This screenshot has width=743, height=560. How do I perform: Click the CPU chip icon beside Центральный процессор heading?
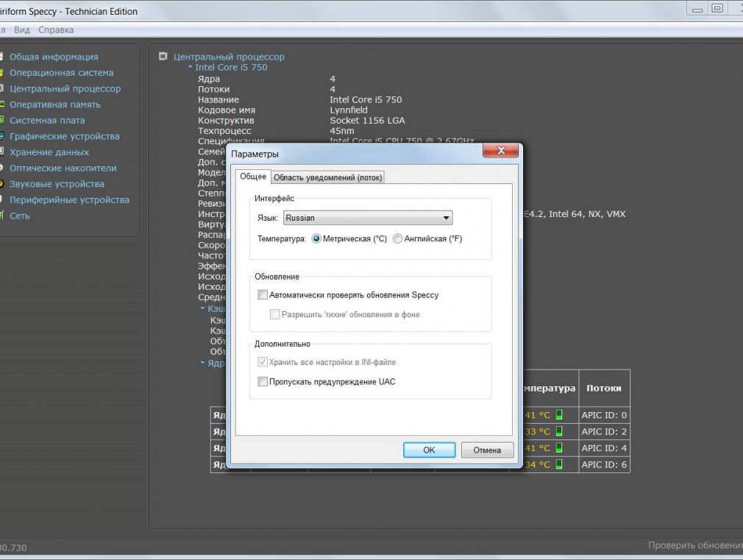point(163,57)
